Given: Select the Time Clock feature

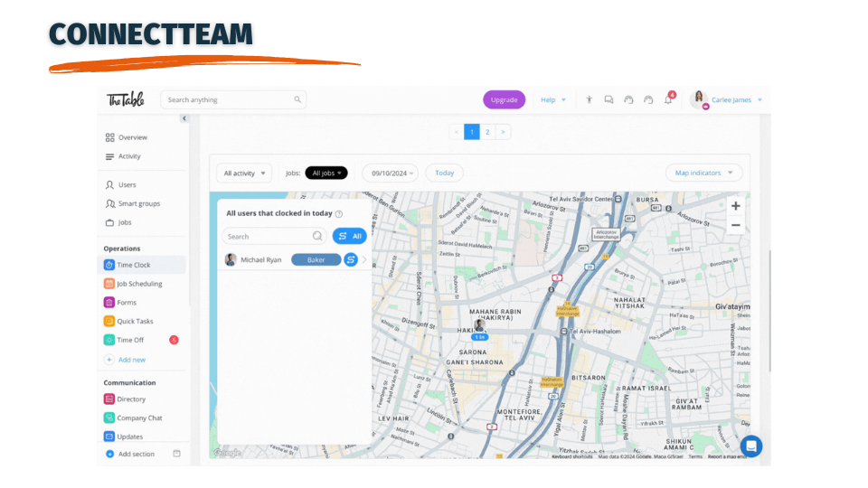Looking at the screenshot, I should tap(142, 265).
